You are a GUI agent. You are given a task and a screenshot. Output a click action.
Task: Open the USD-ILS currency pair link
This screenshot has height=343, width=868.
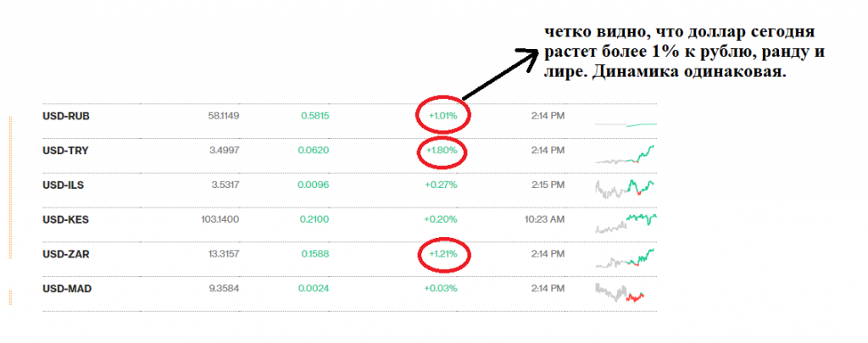click(63, 185)
